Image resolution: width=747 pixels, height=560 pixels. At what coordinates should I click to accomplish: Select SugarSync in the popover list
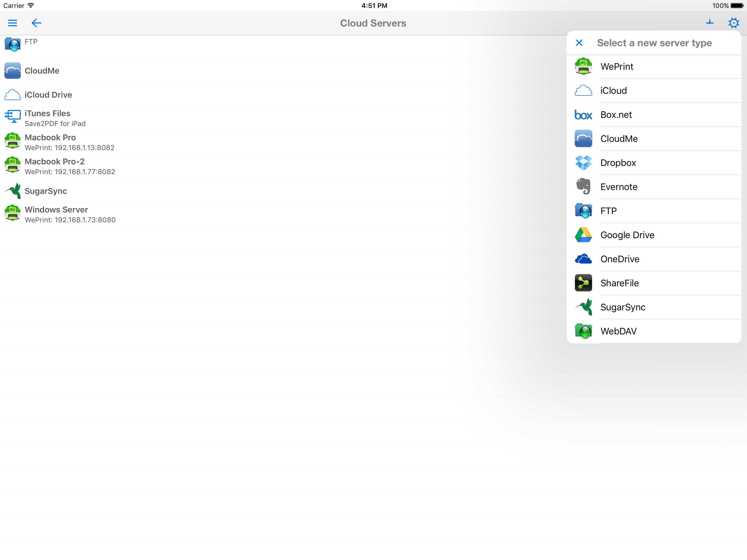pyautogui.click(x=623, y=307)
